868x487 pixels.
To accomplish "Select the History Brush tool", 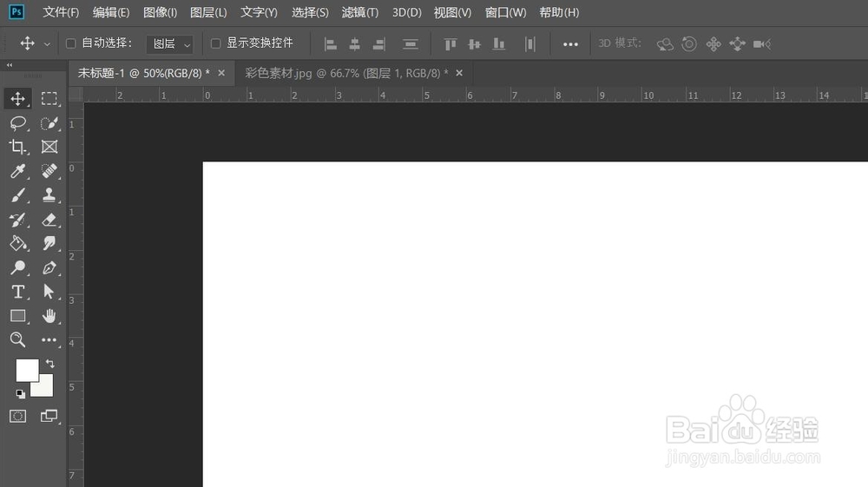I will (17, 220).
